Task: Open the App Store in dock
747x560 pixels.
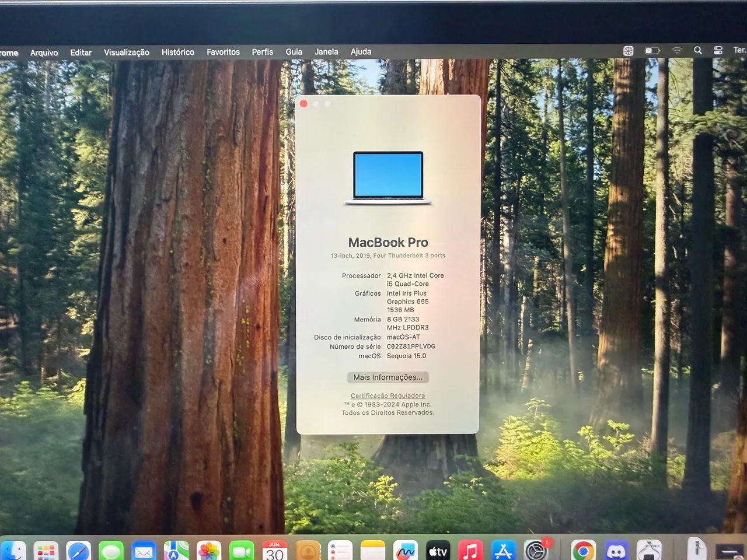Action: (x=503, y=551)
